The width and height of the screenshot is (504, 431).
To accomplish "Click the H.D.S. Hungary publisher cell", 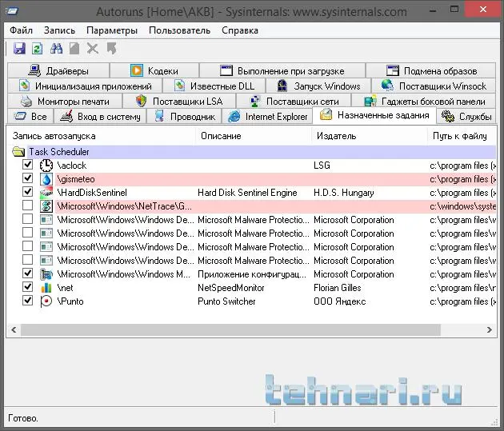I will click(344, 193).
